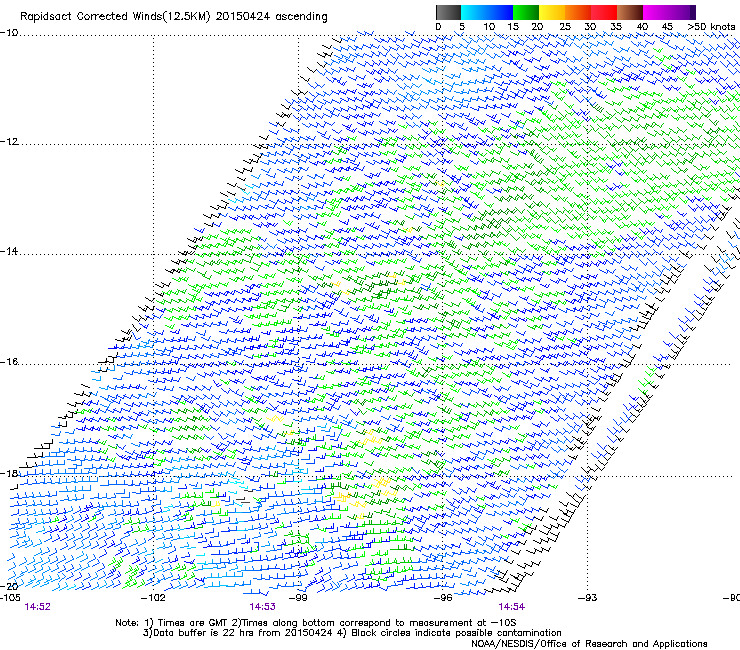Pick the yellow 20-25 knots swatch
This screenshot has width=740, height=650.
[552, 12]
